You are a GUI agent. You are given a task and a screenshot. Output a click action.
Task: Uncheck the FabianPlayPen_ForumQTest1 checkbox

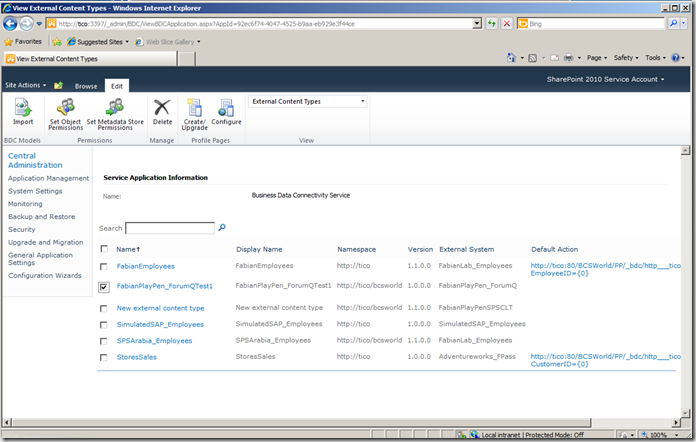click(103, 287)
